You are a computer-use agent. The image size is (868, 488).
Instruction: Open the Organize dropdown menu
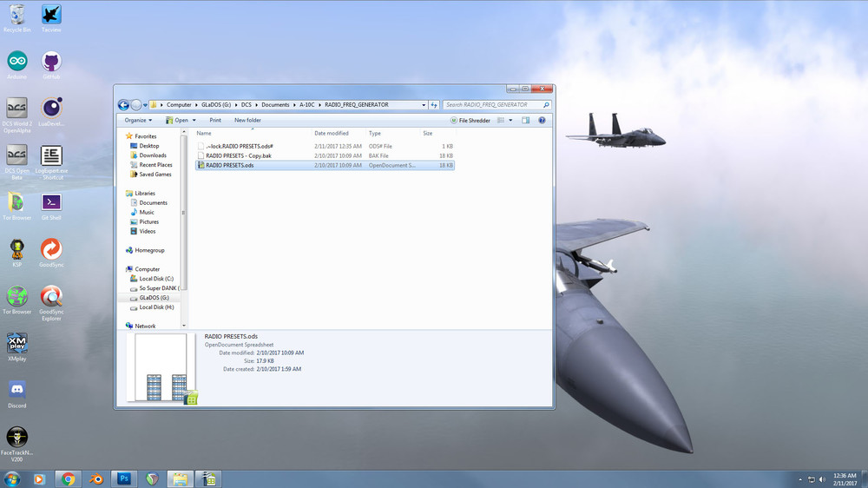point(138,120)
